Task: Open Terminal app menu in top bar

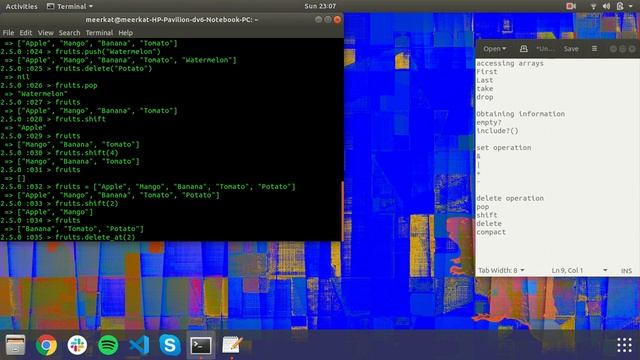Action: (70, 6)
